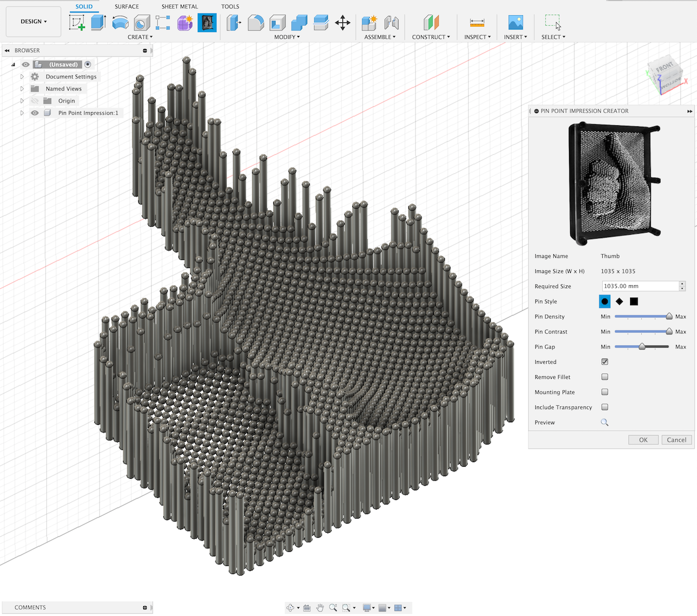Image resolution: width=697 pixels, height=616 pixels.
Task: Click the Preview magnifier icon
Action: pyautogui.click(x=604, y=423)
